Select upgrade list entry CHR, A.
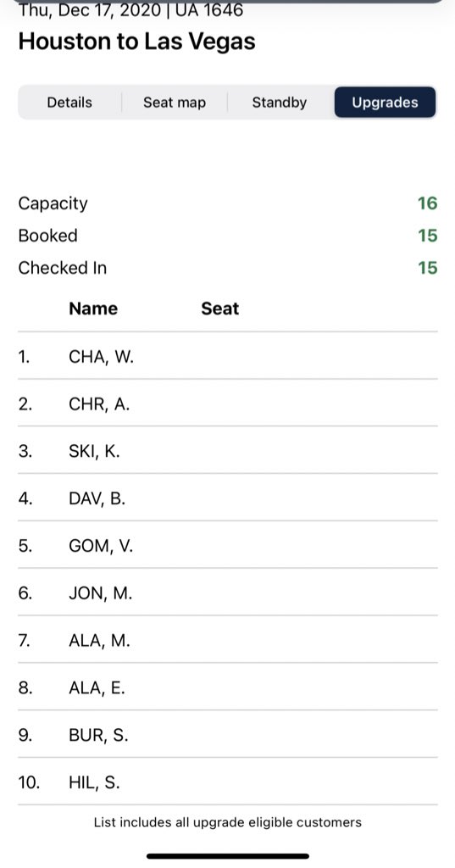Viewport: 455px width, 868px height. pyautogui.click(x=227, y=403)
